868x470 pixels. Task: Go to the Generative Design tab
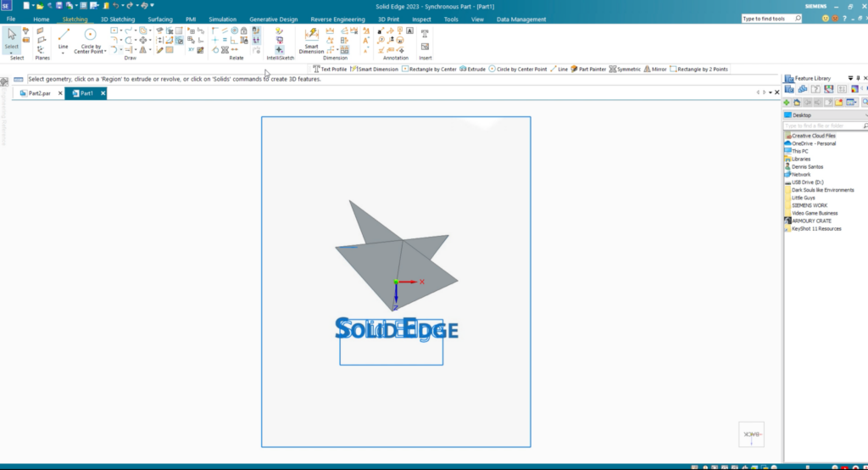(x=274, y=19)
